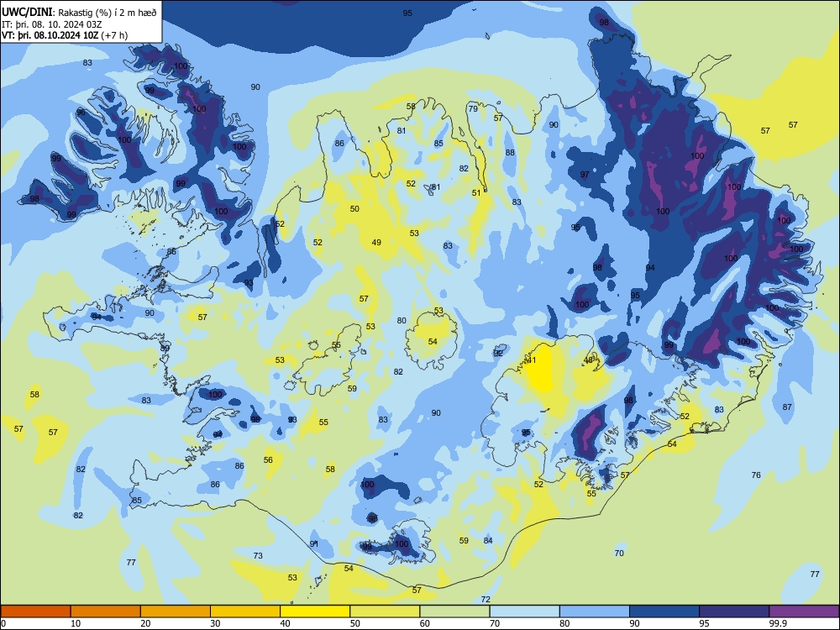Viewport: 840px width, 630px height.
Task: Click the humidity value '70' over the sea
Action: (x=619, y=553)
